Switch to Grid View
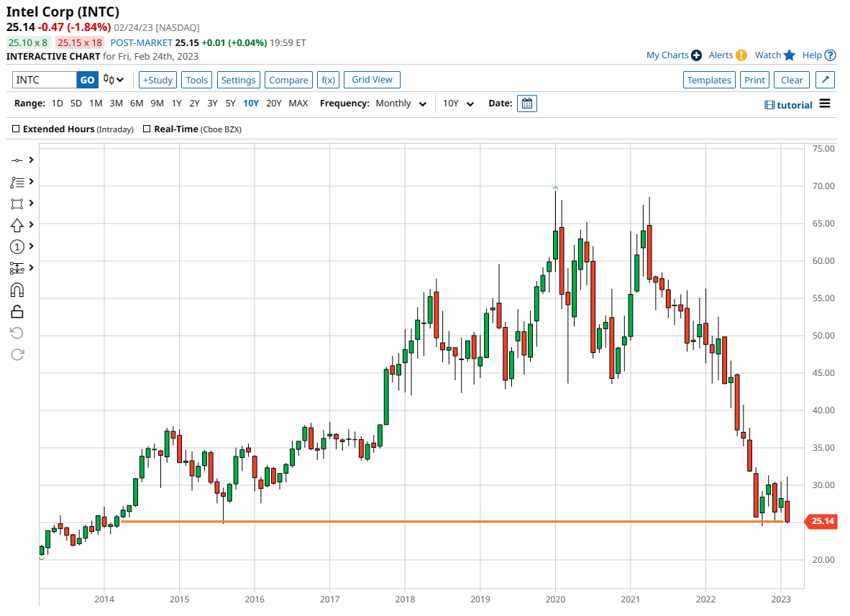850x616 pixels. pyautogui.click(x=372, y=80)
